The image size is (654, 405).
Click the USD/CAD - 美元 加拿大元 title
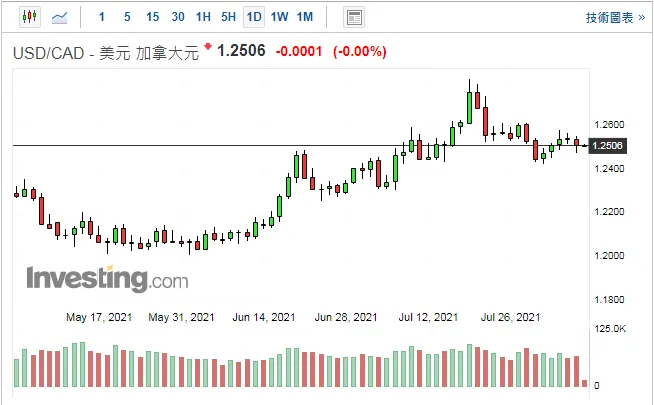106,53
